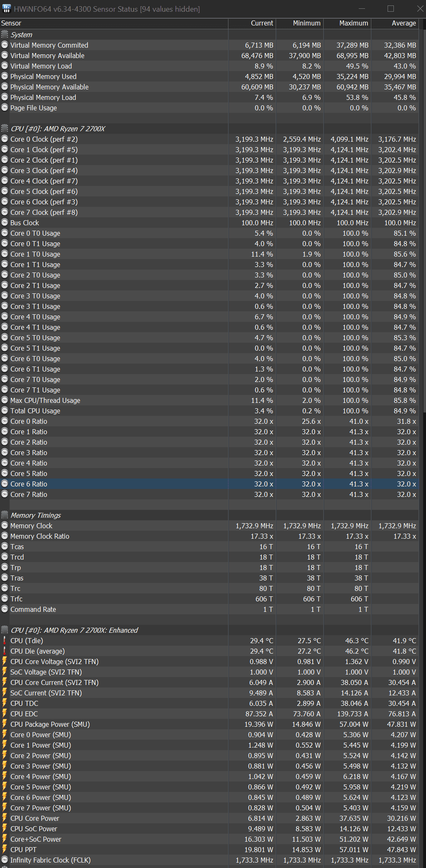Select the Memory Timings group row

(x=209, y=515)
